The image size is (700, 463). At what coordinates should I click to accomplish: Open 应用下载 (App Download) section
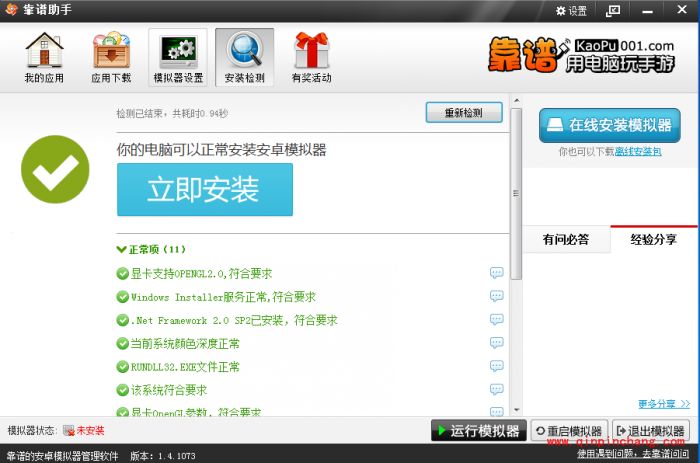point(111,58)
